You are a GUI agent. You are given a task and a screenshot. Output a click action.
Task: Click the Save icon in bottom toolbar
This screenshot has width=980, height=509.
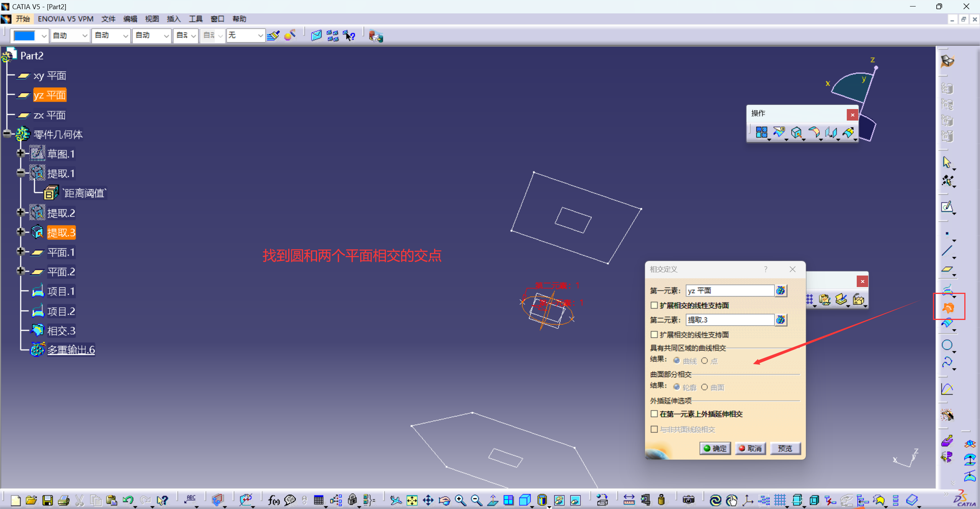pos(47,500)
